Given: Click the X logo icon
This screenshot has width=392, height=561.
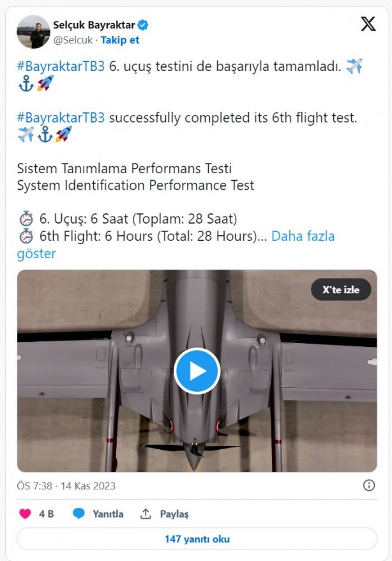Looking at the screenshot, I should click(368, 24).
